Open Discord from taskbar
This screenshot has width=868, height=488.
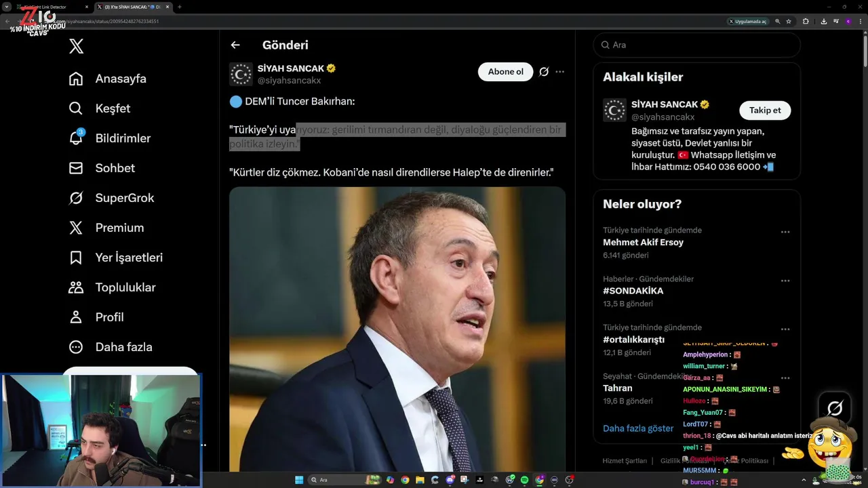(450, 480)
